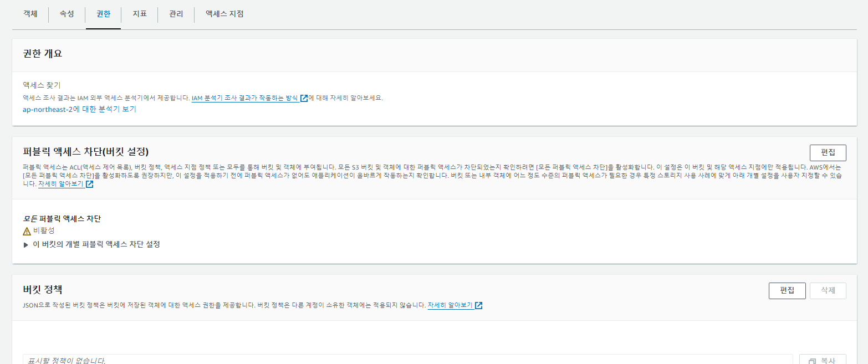Open 자세히 알아보기 link in 버킷 정책 section
This screenshot has width=868, height=364.
(x=450, y=305)
